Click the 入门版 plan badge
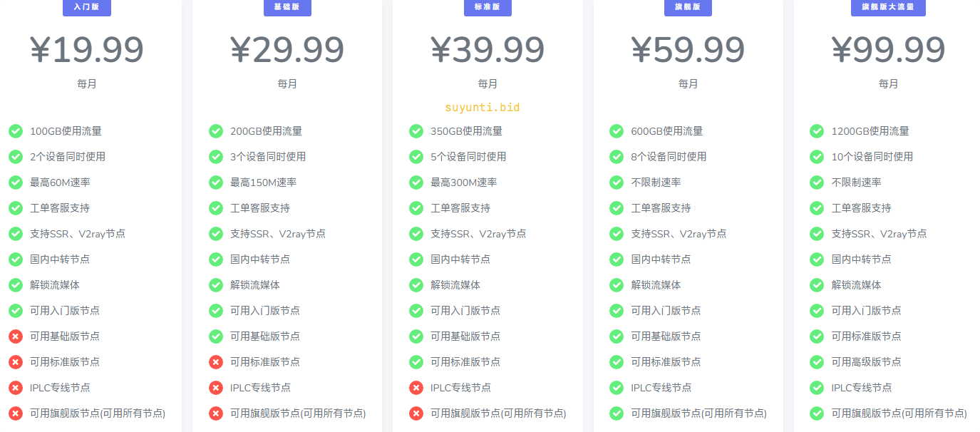This screenshot has height=432, width=980. [x=86, y=7]
